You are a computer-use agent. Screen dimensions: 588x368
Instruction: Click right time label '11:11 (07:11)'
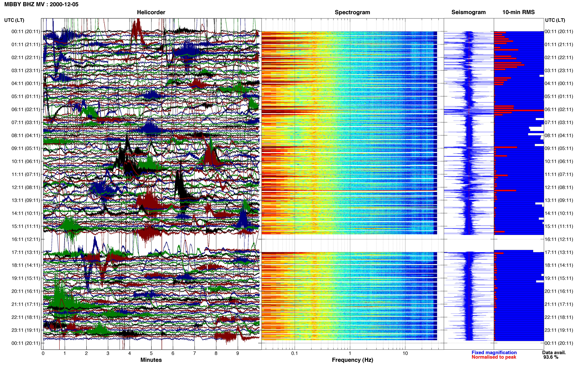559,175
